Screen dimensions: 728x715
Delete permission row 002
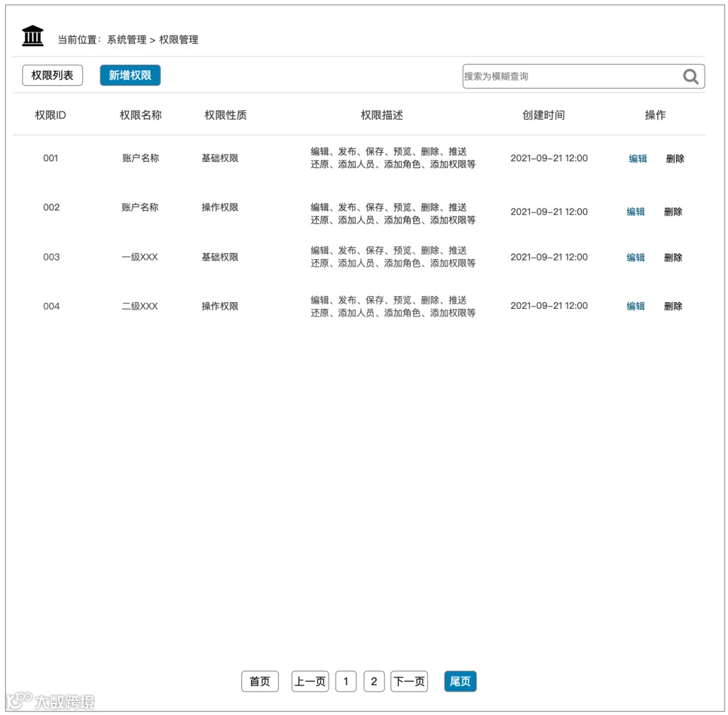[673, 212]
